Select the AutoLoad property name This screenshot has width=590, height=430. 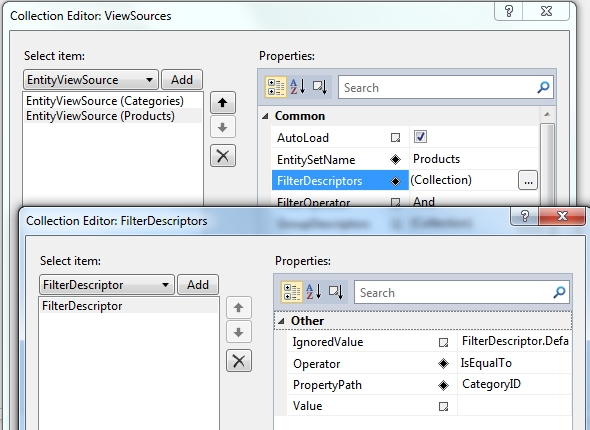pos(303,138)
